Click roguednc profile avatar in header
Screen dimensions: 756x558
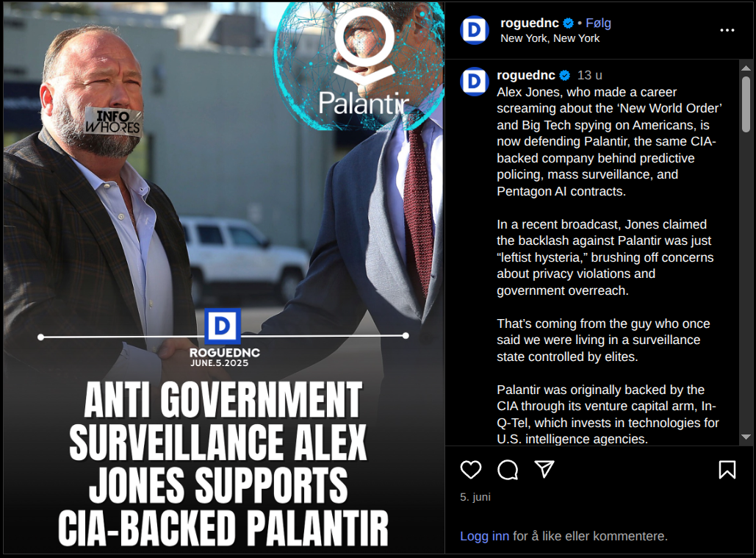pyautogui.click(x=475, y=30)
